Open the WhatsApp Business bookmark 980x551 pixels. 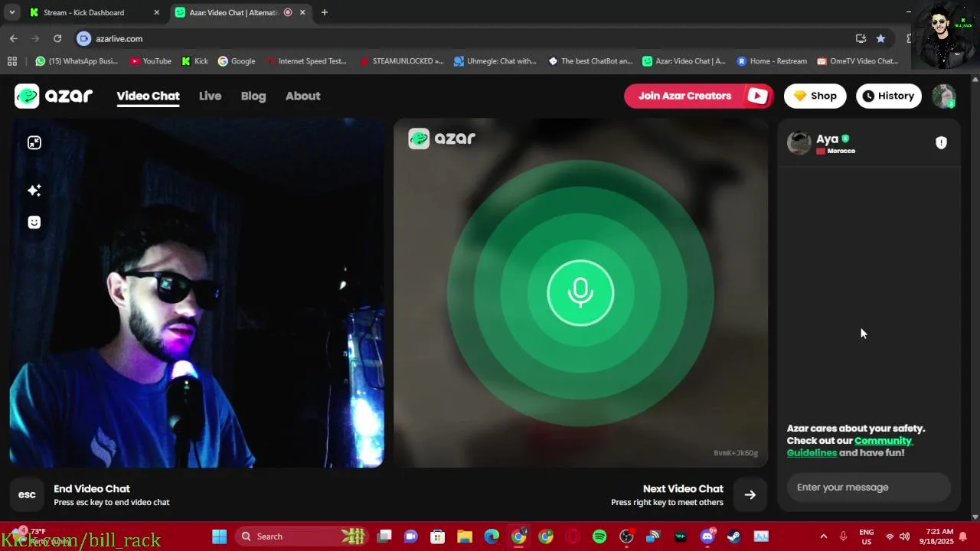(x=77, y=61)
